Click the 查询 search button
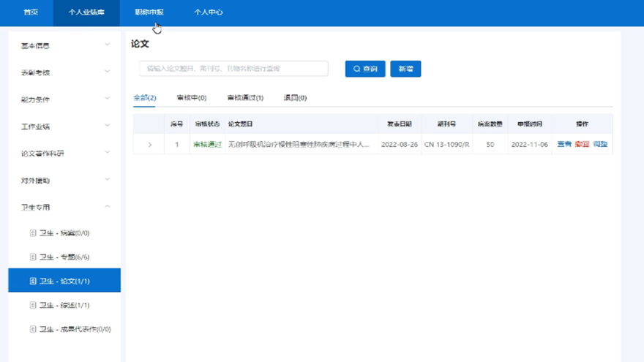This screenshot has width=644, height=362. 365,69
